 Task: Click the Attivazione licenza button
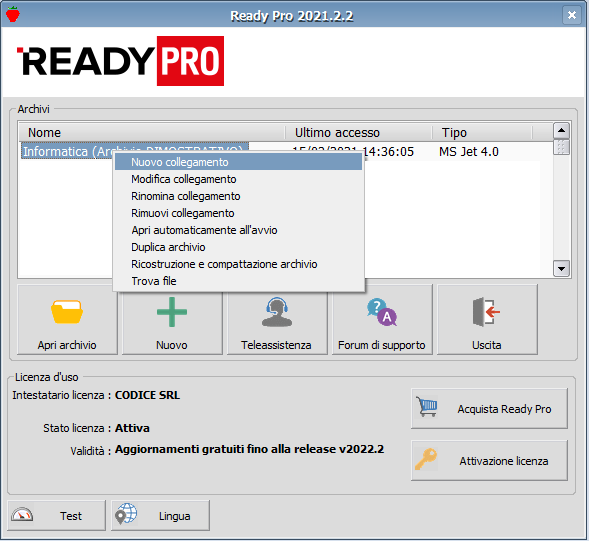tap(489, 460)
